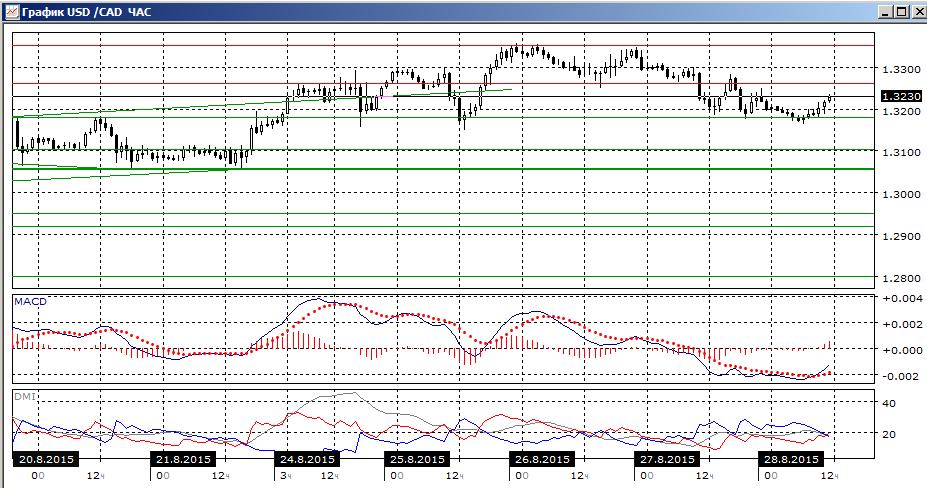Click the 1.3100 price axis label

click(x=901, y=153)
